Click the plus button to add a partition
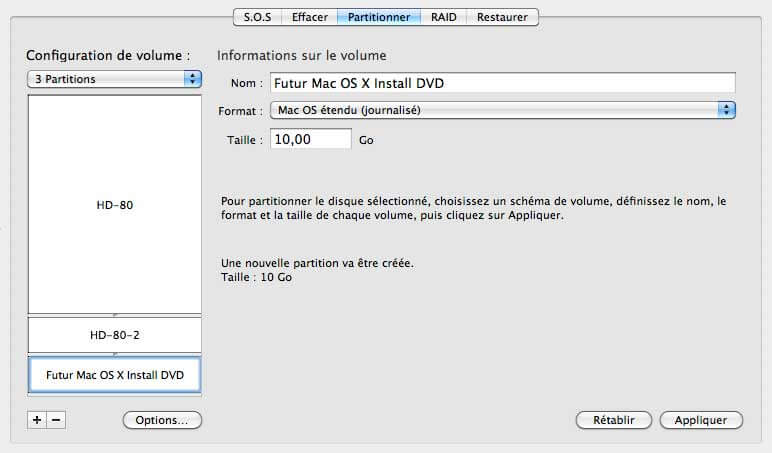Screen dimensions: 772x453 [x=37, y=420]
